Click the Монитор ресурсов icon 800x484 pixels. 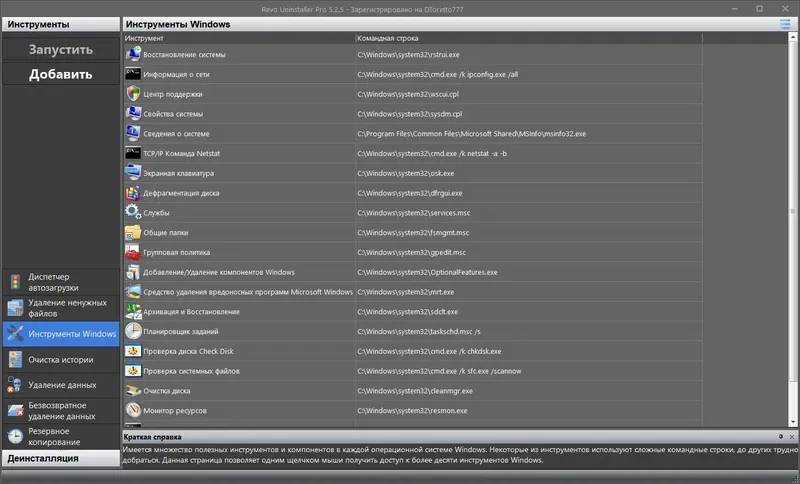[x=133, y=410]
